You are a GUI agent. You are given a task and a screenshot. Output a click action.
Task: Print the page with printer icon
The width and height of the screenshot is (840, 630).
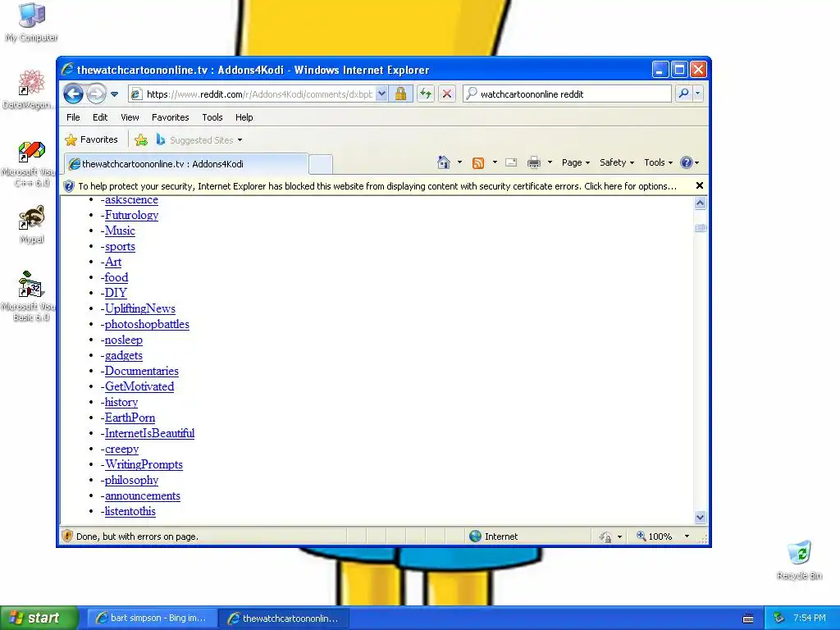click(x=533, y=163)
